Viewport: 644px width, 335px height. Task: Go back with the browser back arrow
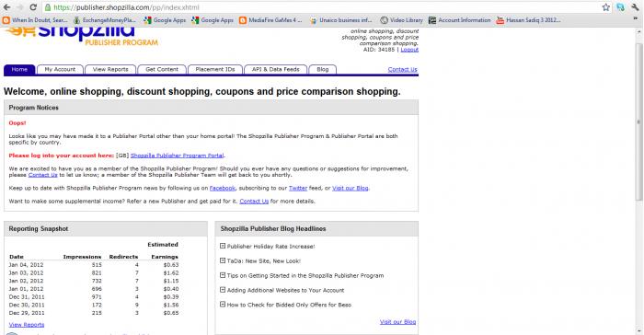click(6, 7)
